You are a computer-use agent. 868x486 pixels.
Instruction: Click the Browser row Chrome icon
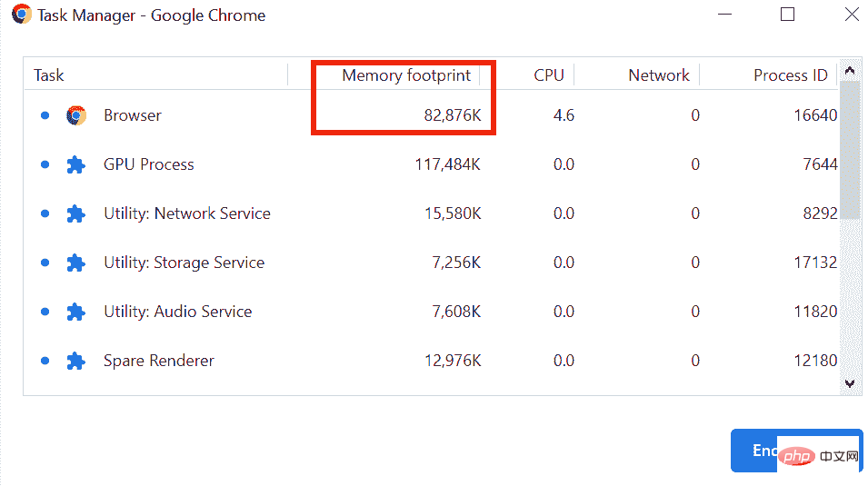(76, 115)
